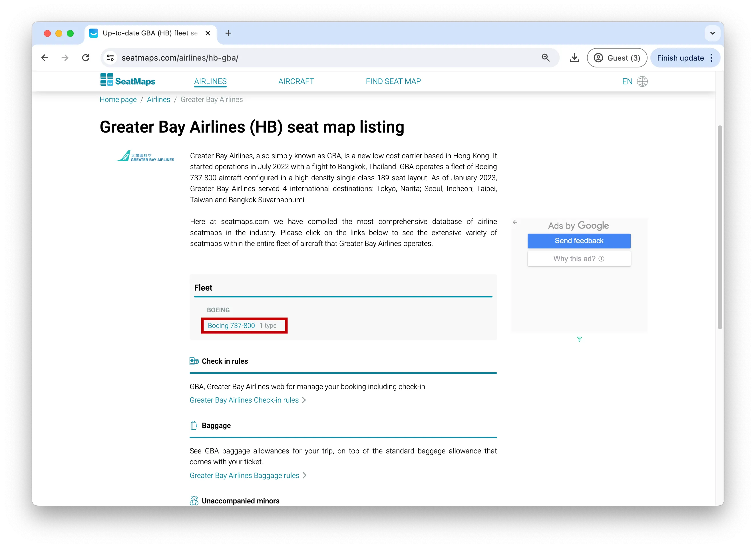This screenshot has width=756, height=548.
Task: Click the globe language icon
Action: 642,81
